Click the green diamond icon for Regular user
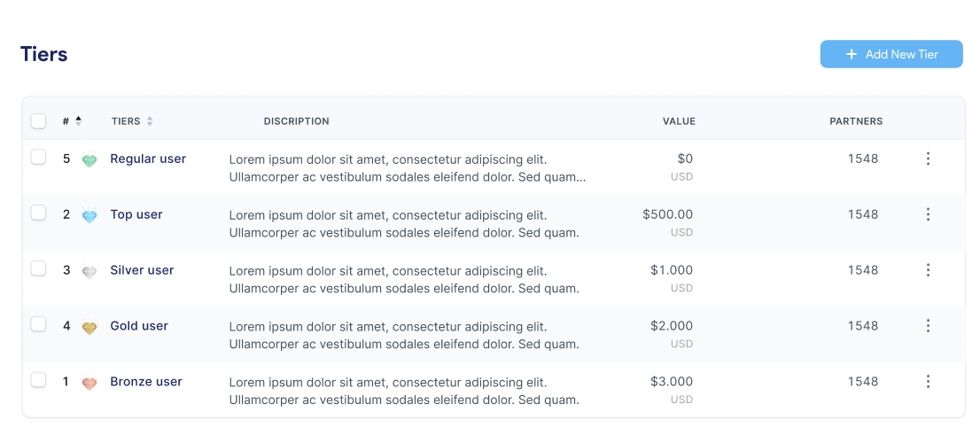The width and height of the screenshot is (980, 443). (89, 160)
